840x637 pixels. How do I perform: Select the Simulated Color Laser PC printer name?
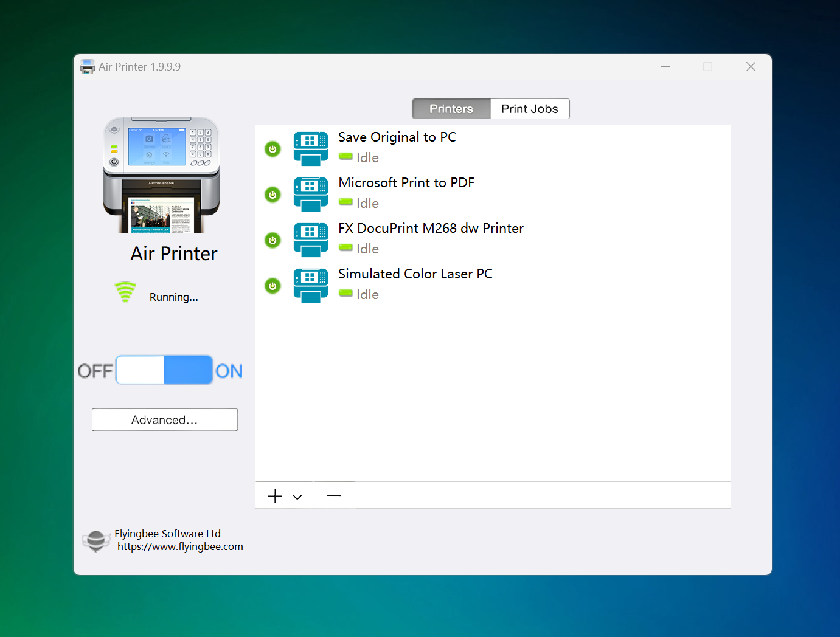(x=415, y=274)
